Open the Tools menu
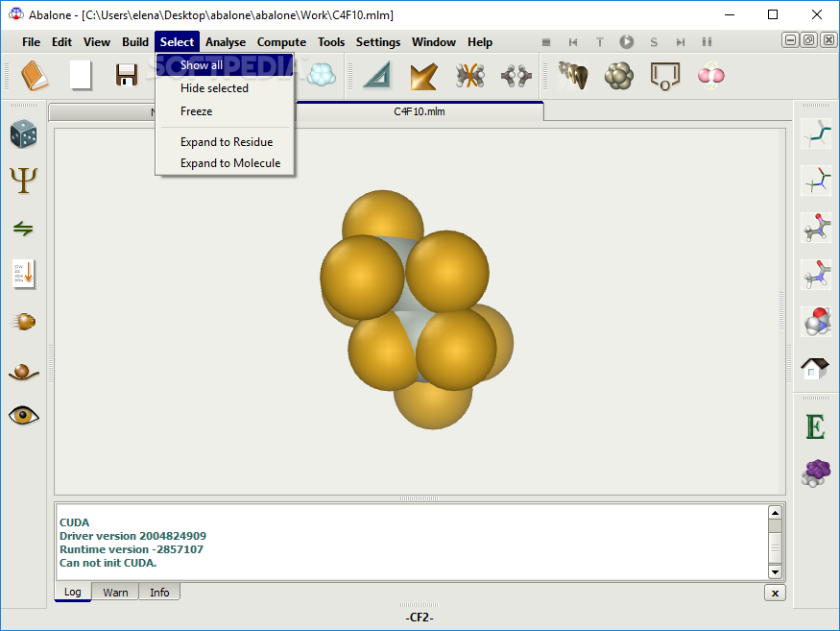840x631 pixels. point(331,42)
